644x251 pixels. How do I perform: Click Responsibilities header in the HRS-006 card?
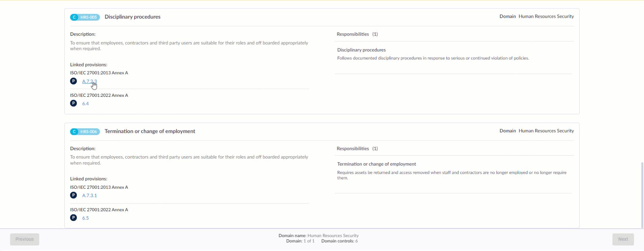(353, 148)
